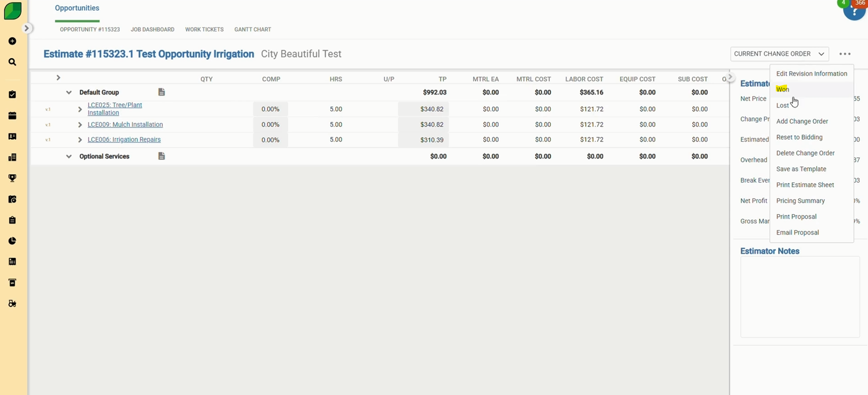Image resolution: width=868 pixels, height=395 pixels.
Task: Open the help question mark icon
Action: (854, 11)
